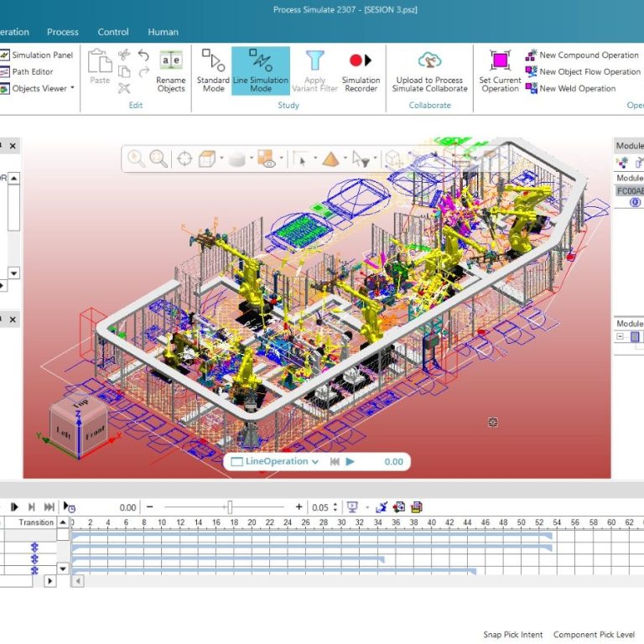Click the simulation speed slider handle

229,507
